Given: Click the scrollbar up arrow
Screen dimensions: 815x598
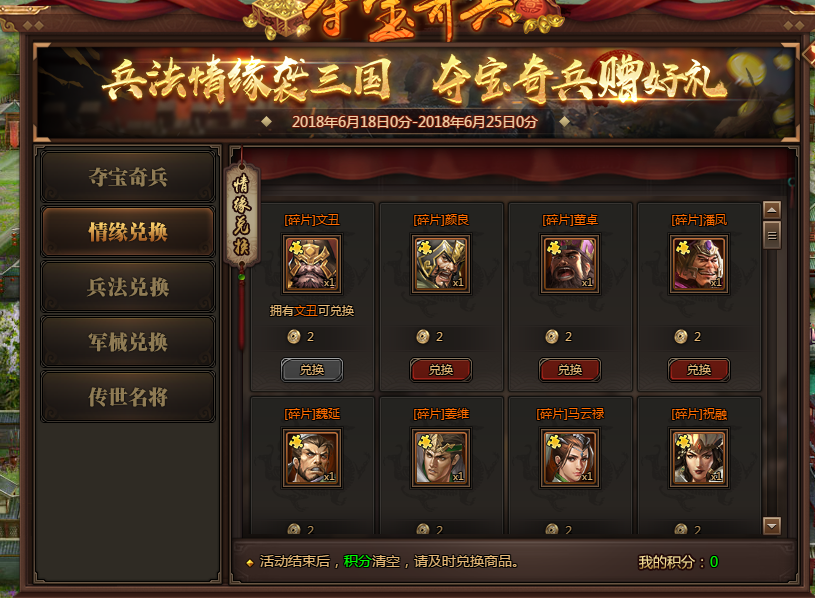Looking at the screenshot, I should point(772,210).
